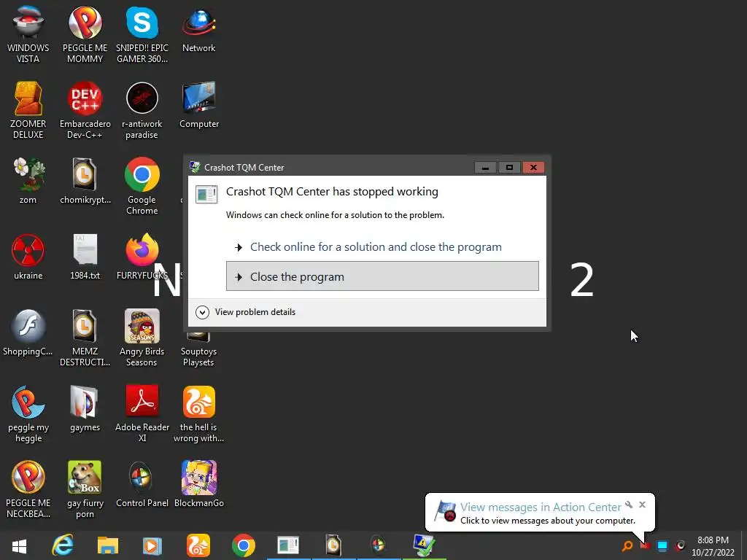Click the orange magnifier tray icon
747x560 pixels.
(627, 545)
